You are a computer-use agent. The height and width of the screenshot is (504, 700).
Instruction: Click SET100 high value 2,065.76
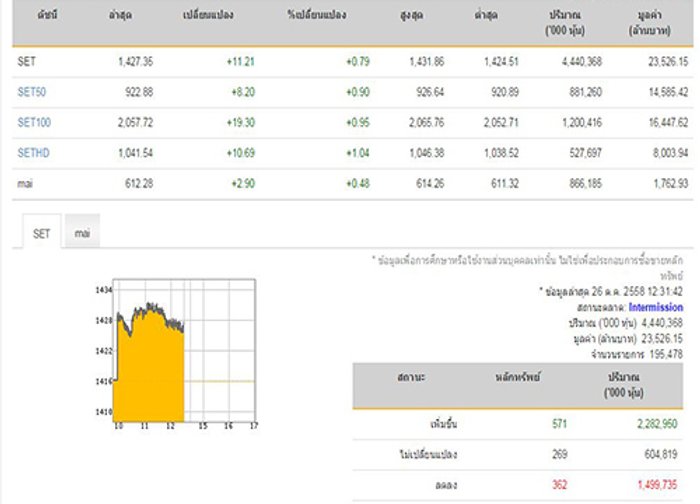point(426,122)
